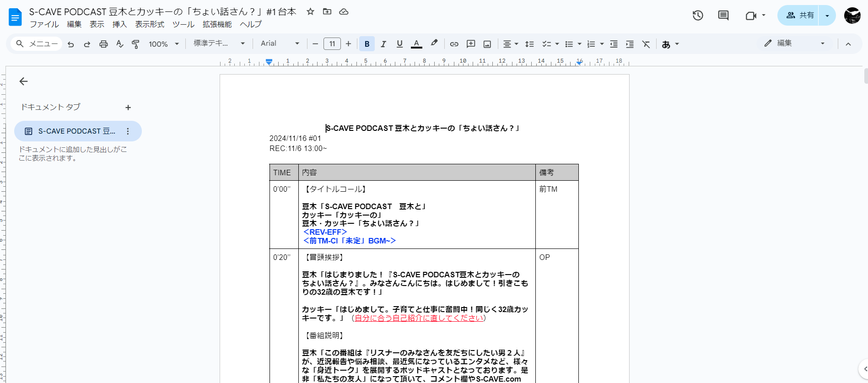Toggle bold formatting
Screen dimensions: 868x383
tap(367, 44)
